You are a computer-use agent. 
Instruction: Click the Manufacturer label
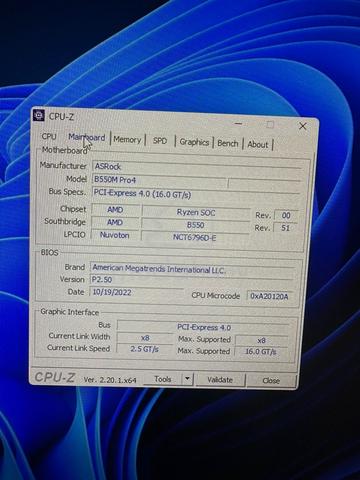pyautogui.click(x=63, y=165)
